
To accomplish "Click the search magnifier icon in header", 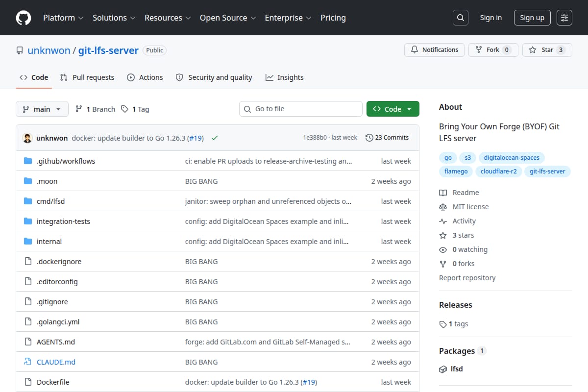I will [x=460, y=18].
